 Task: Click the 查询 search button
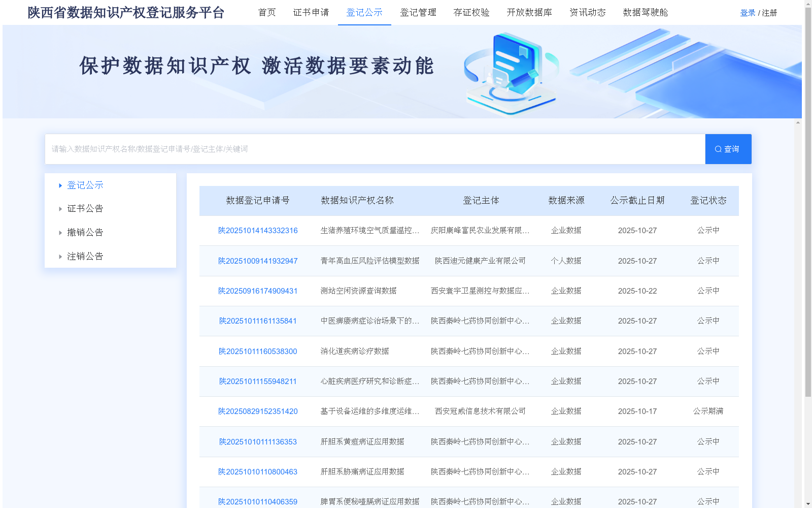[x=728, y=149]
